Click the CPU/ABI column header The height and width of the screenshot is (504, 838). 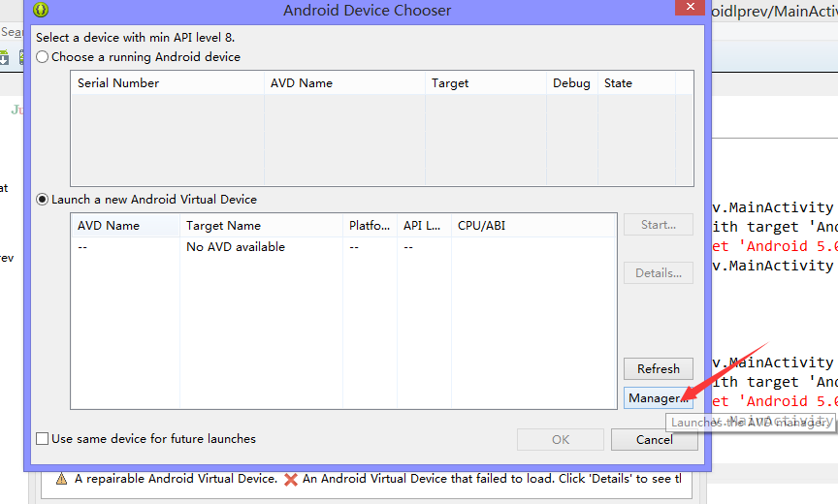click(533, 226)
